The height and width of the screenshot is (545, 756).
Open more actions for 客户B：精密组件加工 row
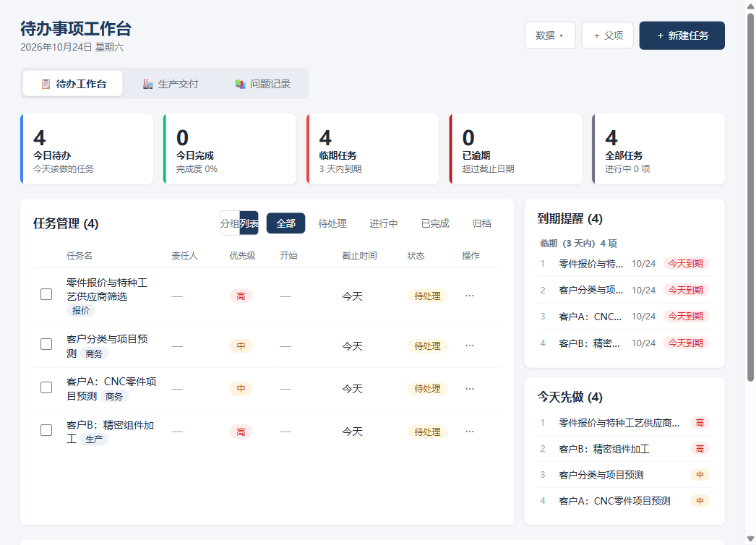pos(470,432)
